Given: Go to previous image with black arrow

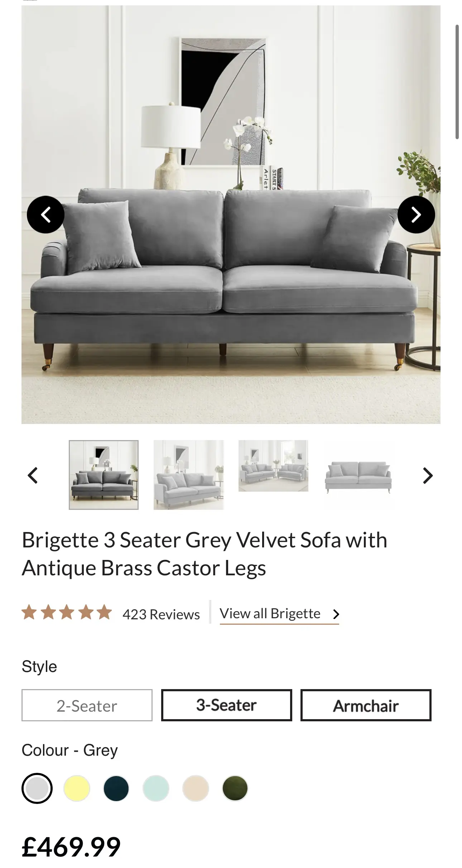Looking at the screenshot, I should (x=45, y=215).
